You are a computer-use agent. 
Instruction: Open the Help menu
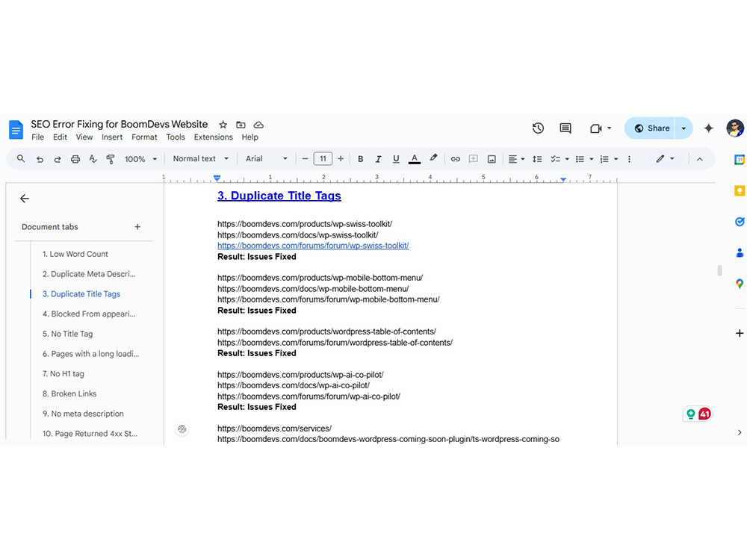[x=249, y=137]
